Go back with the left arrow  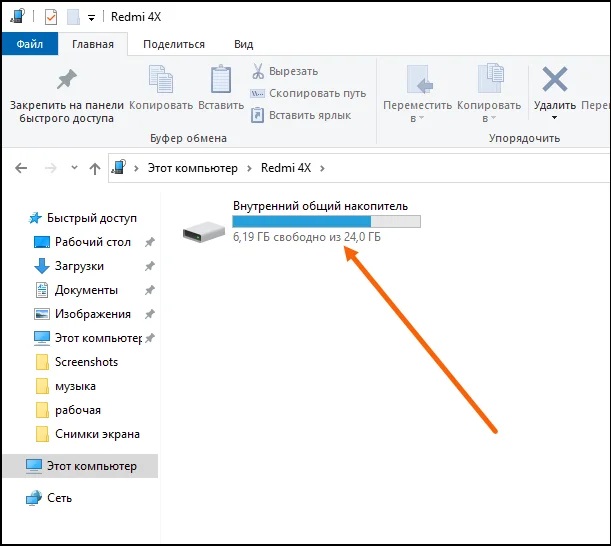click(21, 168)
